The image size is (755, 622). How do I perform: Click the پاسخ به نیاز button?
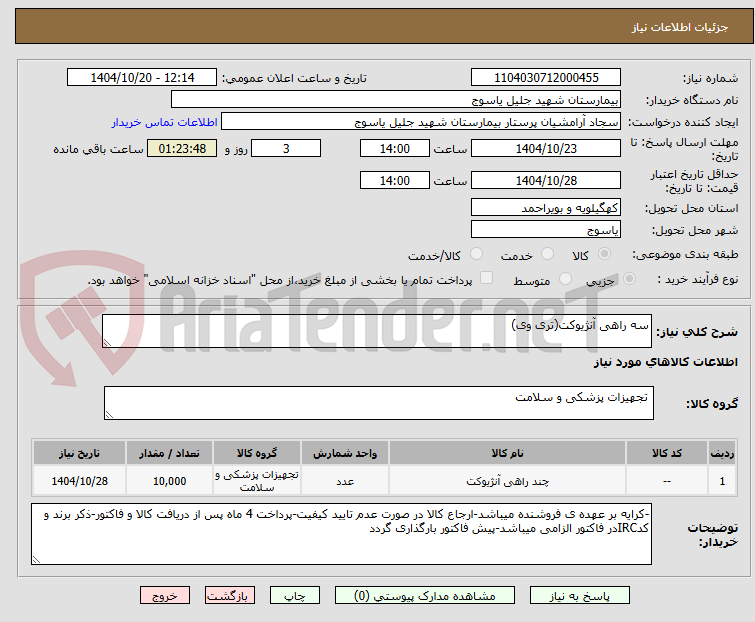click(x=580, y=596)
